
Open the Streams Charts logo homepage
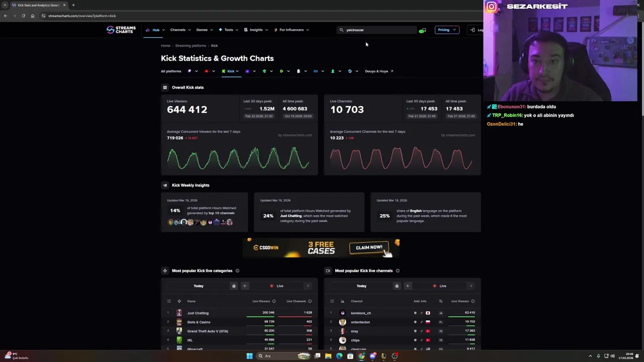pyautogui.click(x=121, y=30)
